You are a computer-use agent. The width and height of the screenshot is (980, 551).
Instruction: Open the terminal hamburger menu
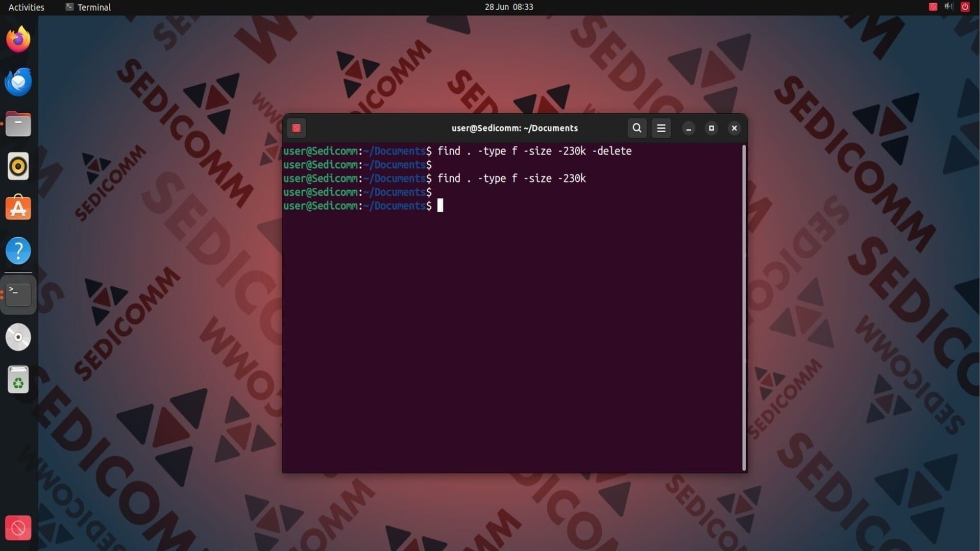tap(661, 128)
